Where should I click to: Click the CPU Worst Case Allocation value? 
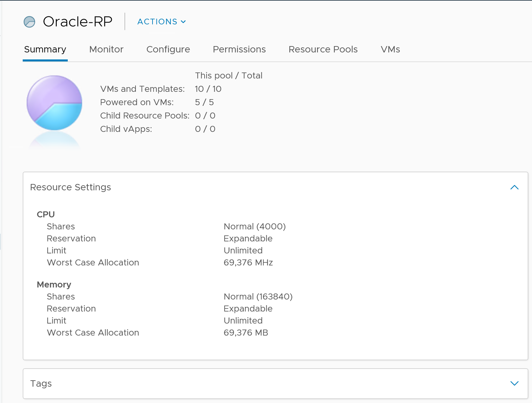248,262
